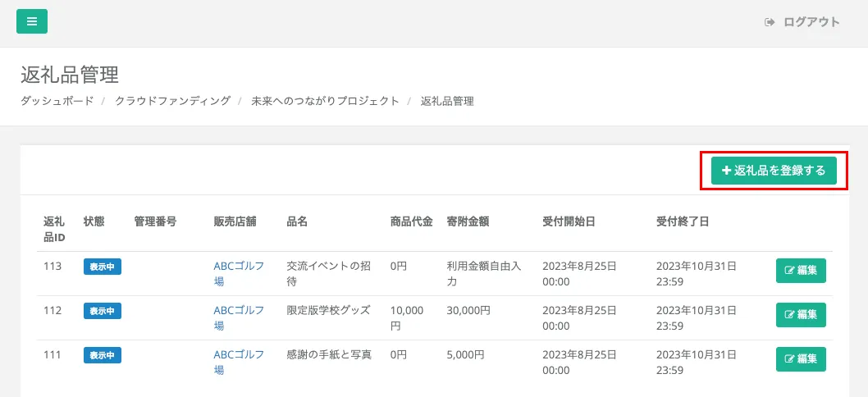Go to the Dashboard breadcrumb

[x=57, y=101]
